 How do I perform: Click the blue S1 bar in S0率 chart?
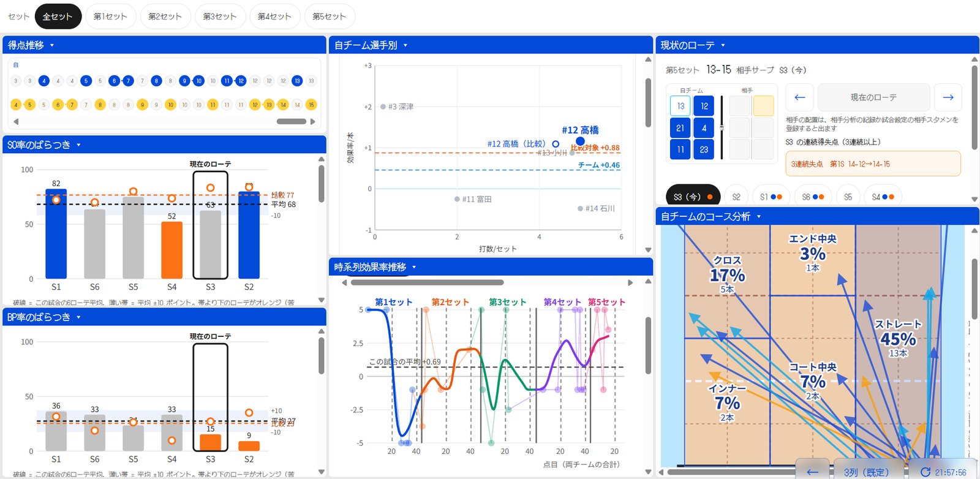coord(56,233)
